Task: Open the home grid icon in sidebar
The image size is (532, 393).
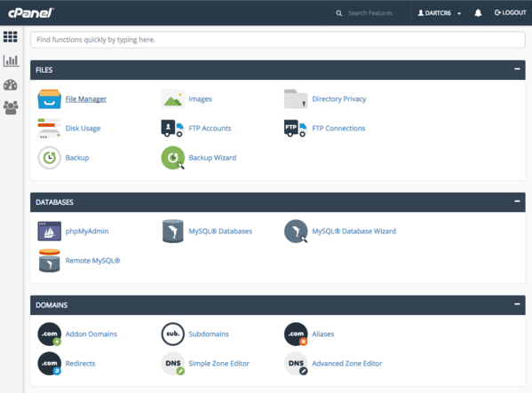Action: [x=11, y=36]
